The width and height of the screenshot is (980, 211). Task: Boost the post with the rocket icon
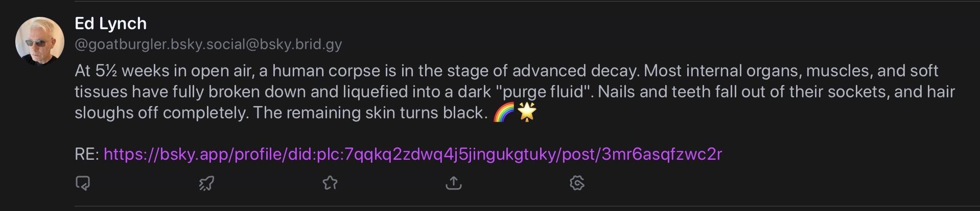(x=206, y=183)
